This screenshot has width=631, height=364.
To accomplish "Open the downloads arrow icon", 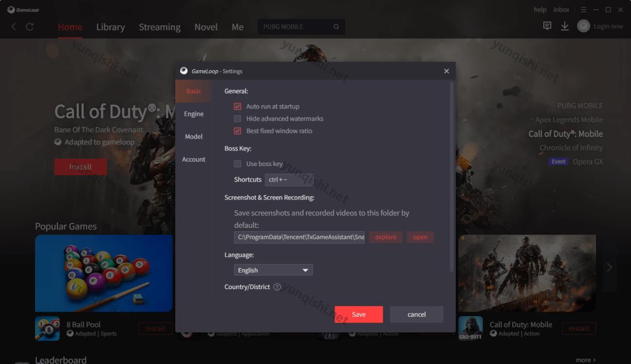I will (565, 26).
